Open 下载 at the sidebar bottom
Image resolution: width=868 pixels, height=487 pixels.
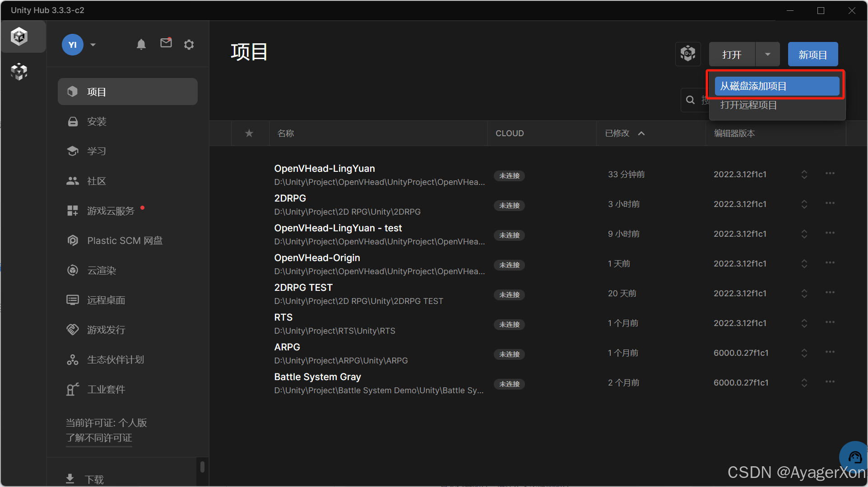point(85,479)
